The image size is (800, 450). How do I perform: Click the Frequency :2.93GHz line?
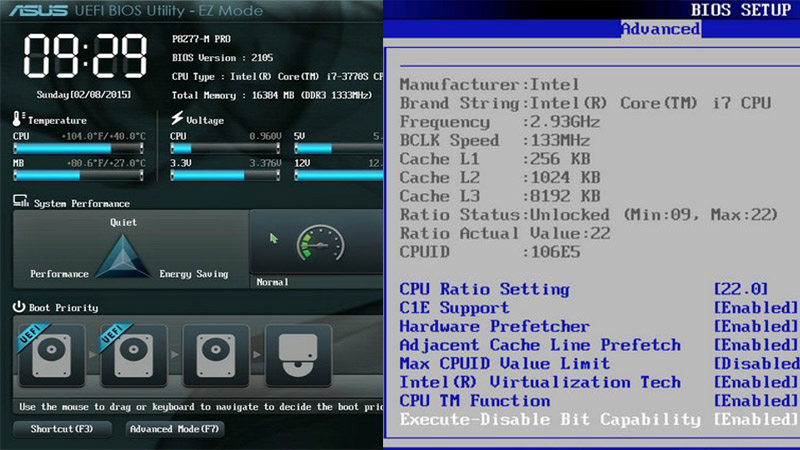(499, 122)
